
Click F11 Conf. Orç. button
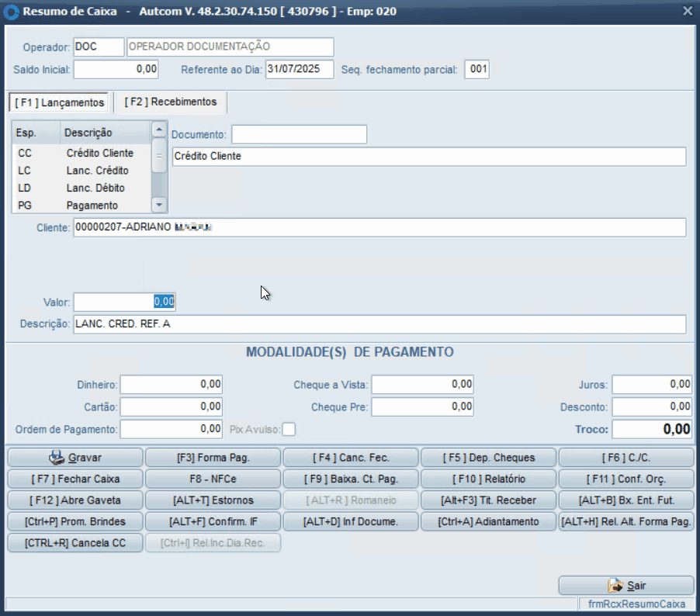626,479
